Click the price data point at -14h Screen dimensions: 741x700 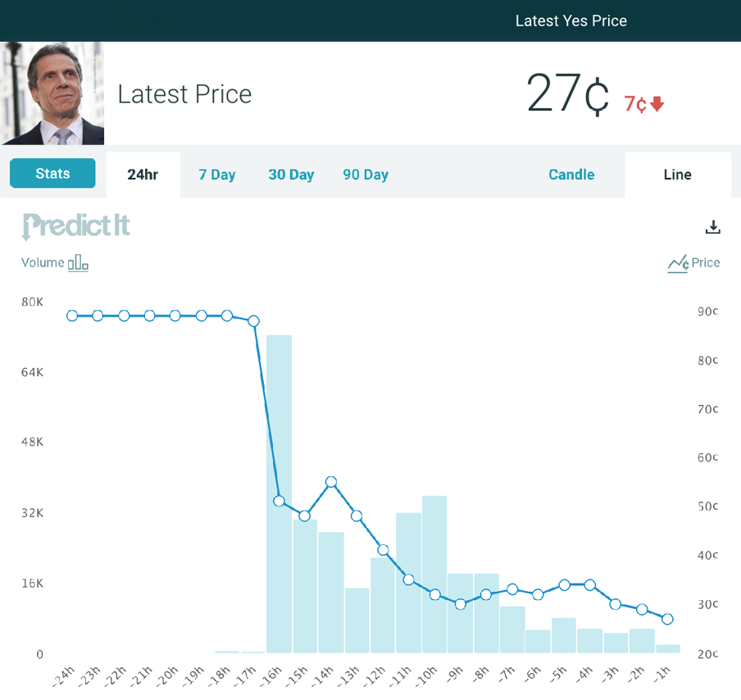click(331, 482)
